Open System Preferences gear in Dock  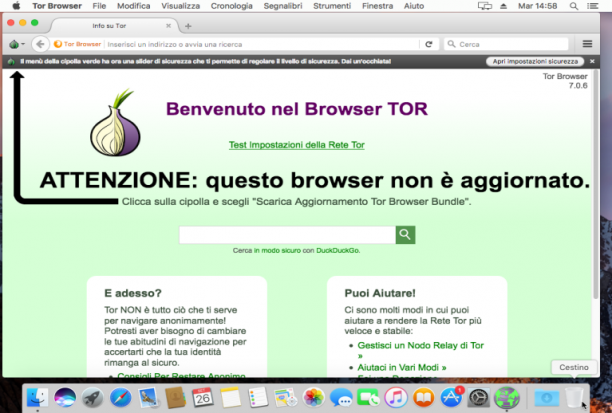(x=479, y=398)
